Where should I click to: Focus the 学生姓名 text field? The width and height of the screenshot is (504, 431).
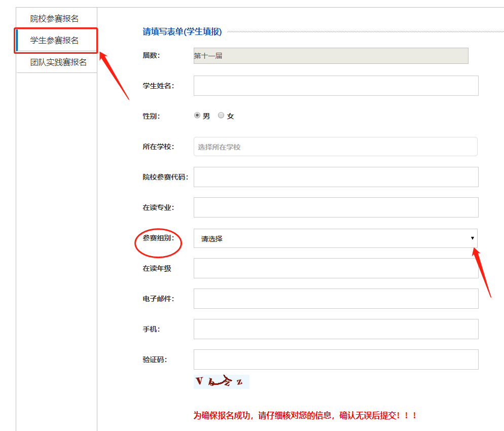pos(336,86)
